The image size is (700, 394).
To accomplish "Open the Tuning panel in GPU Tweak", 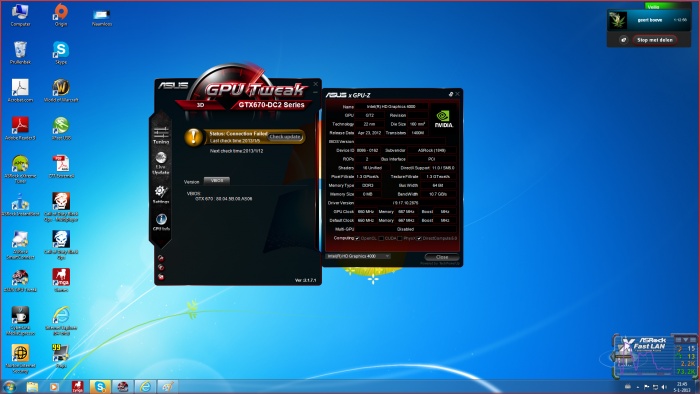I will tap(161, 134).
